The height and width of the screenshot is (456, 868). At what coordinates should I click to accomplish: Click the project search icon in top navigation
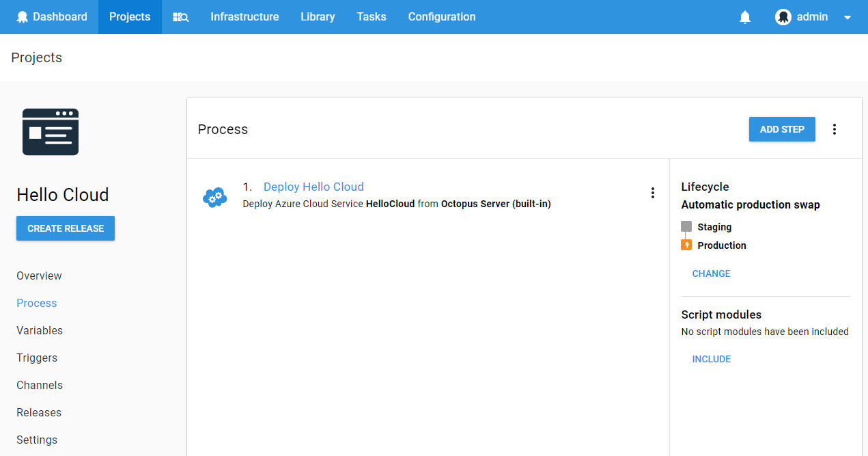coord(180,17)
